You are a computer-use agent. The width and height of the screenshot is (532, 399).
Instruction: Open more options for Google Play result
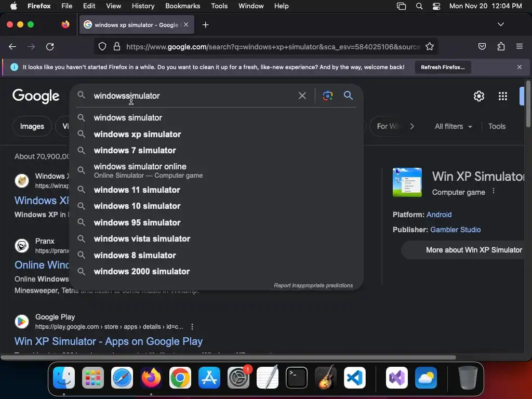pyautogui.click(x=192, y=327)
